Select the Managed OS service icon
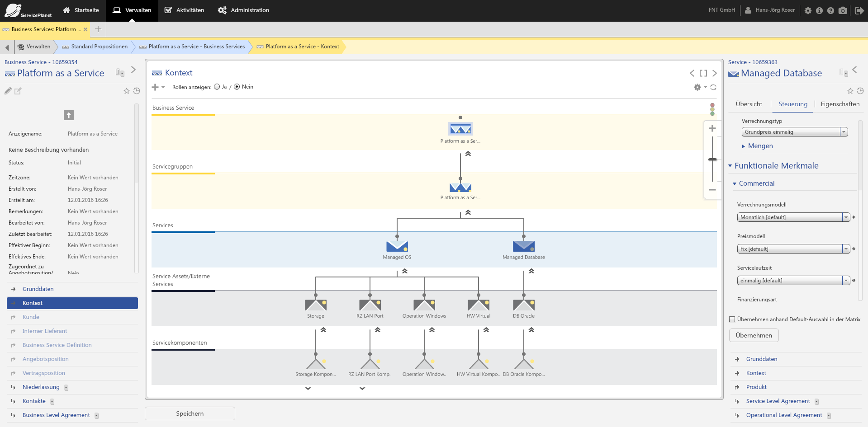This screenshot has height=427, width=868. pos(397,247)
